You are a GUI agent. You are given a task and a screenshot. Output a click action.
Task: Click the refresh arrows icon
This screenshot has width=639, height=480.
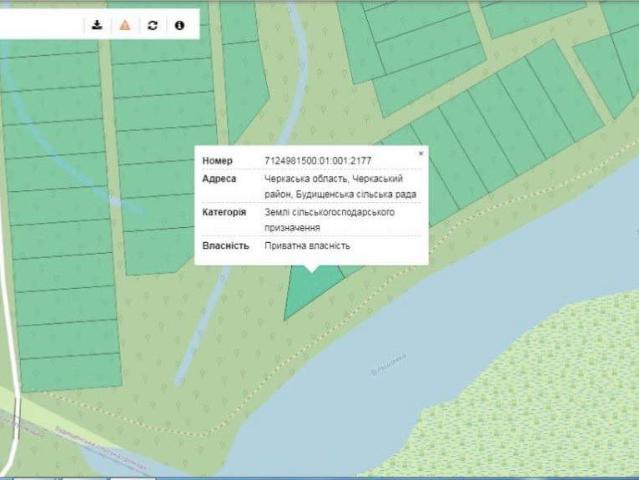[152, 25]
